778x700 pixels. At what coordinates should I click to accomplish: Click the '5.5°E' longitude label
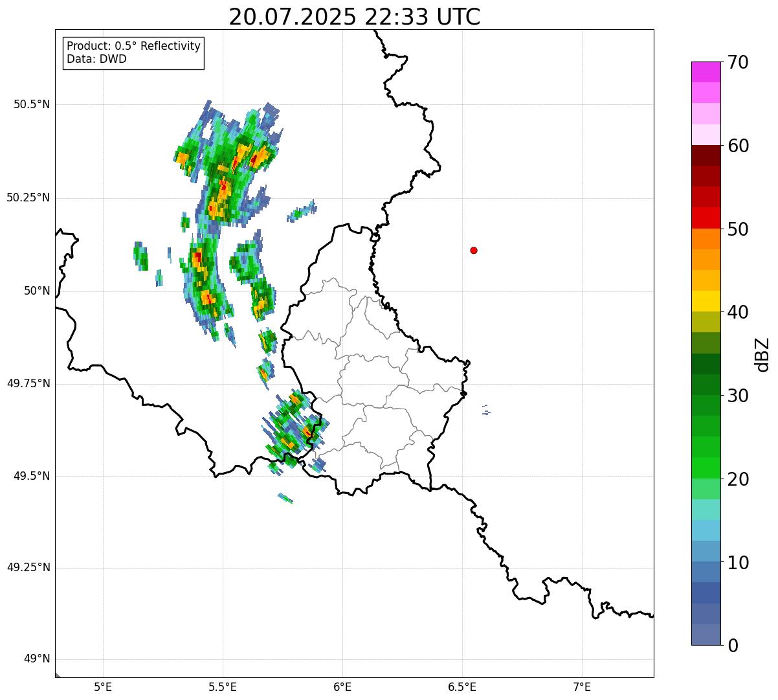coord(223,686)
